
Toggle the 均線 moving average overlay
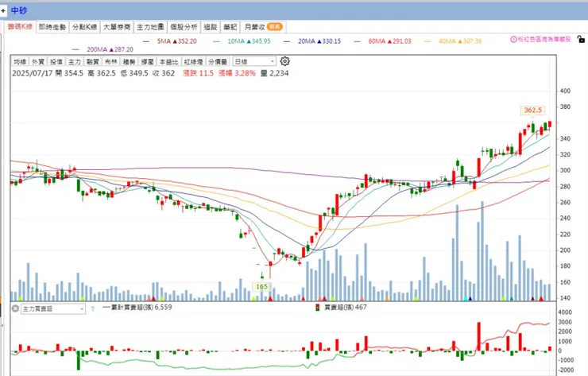[20, 61]
